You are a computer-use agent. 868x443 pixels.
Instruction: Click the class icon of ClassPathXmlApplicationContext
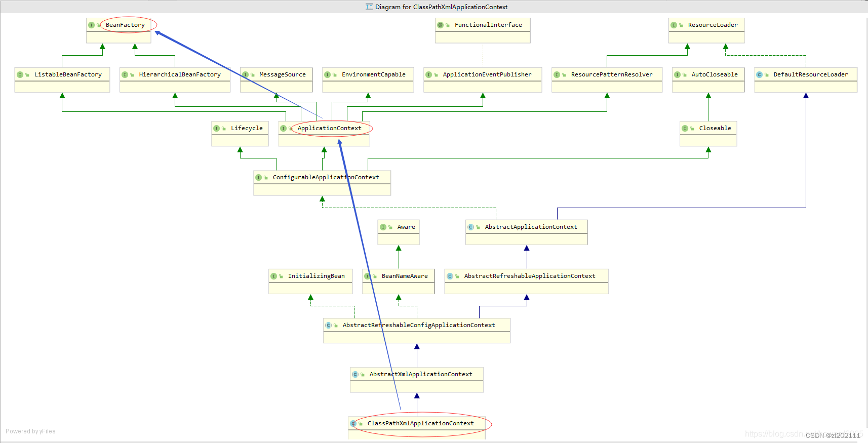353,423
